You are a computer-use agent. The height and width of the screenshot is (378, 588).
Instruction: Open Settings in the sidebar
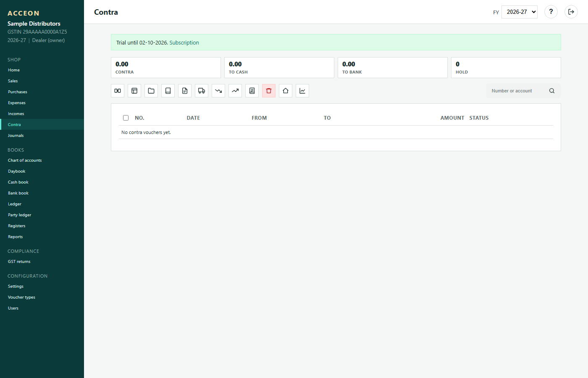point(42,286)
